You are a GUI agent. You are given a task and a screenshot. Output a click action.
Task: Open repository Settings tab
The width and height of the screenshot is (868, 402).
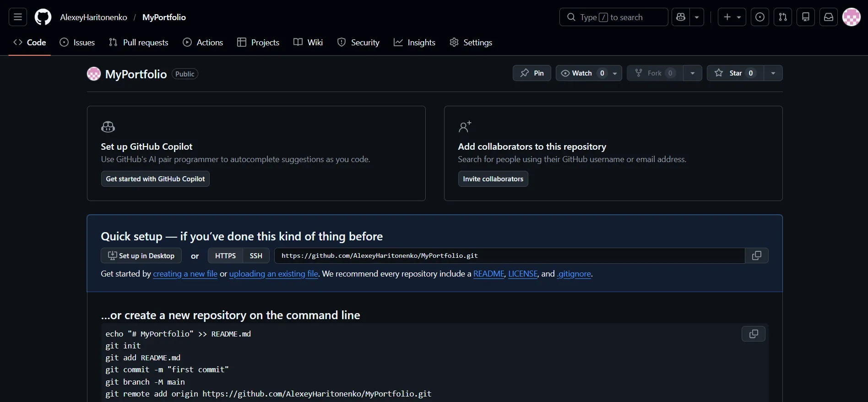(471, 42)
